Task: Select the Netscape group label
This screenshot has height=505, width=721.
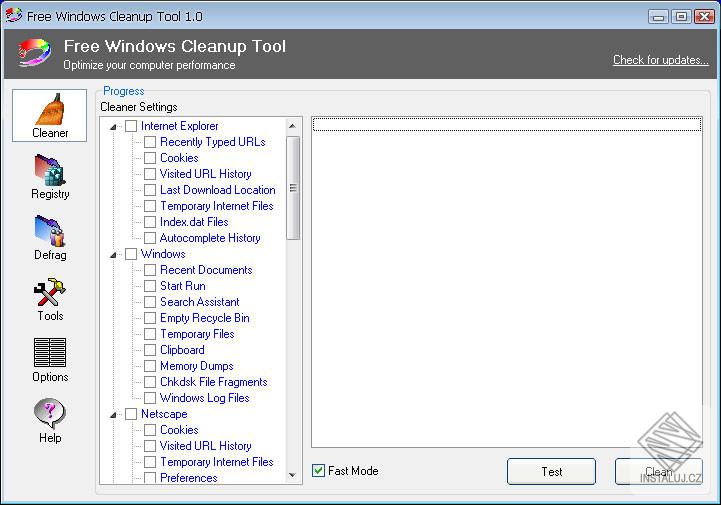Action: pyautogui.click(x=164, y=414)
